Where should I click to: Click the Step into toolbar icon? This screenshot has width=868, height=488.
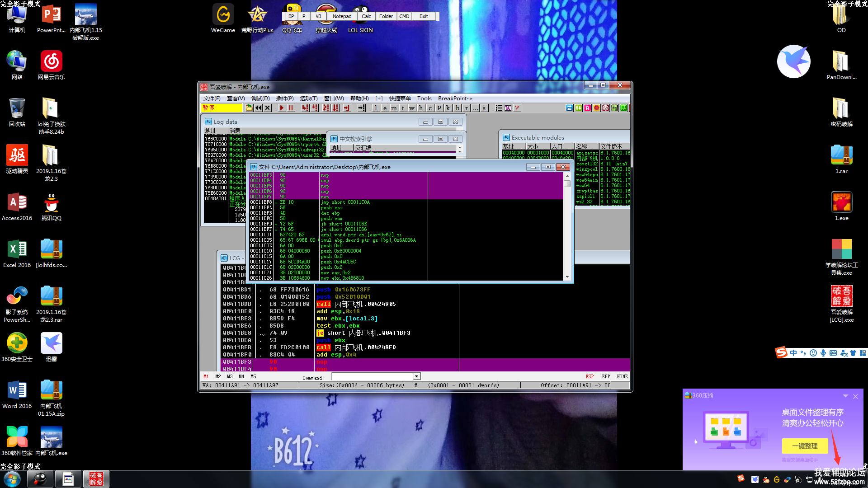point(305,108)
